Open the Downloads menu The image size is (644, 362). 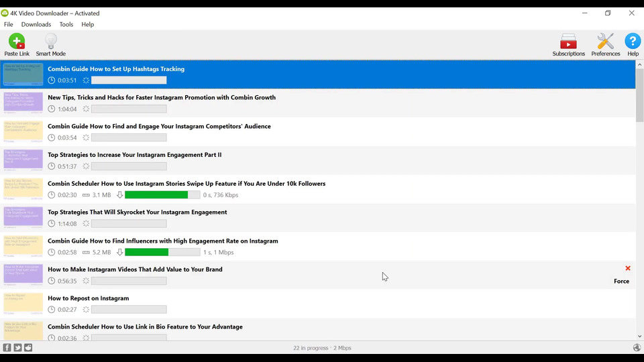(36, 24)
